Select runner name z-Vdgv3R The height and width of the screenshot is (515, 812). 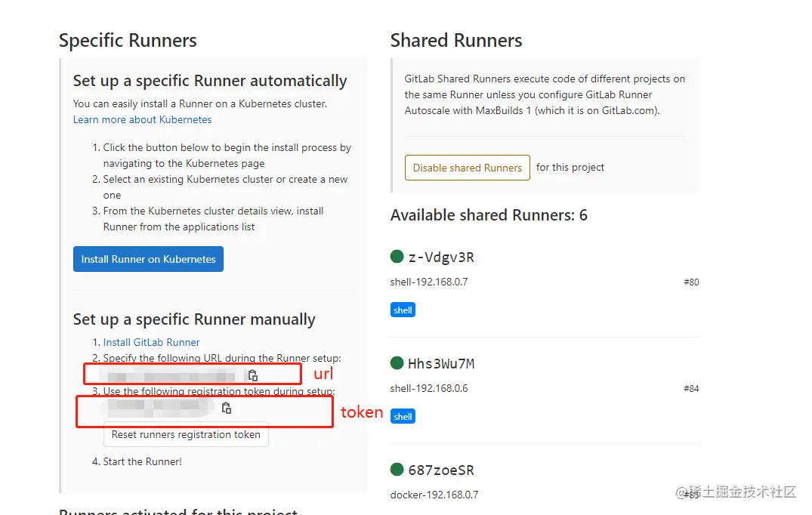(441, 257)
